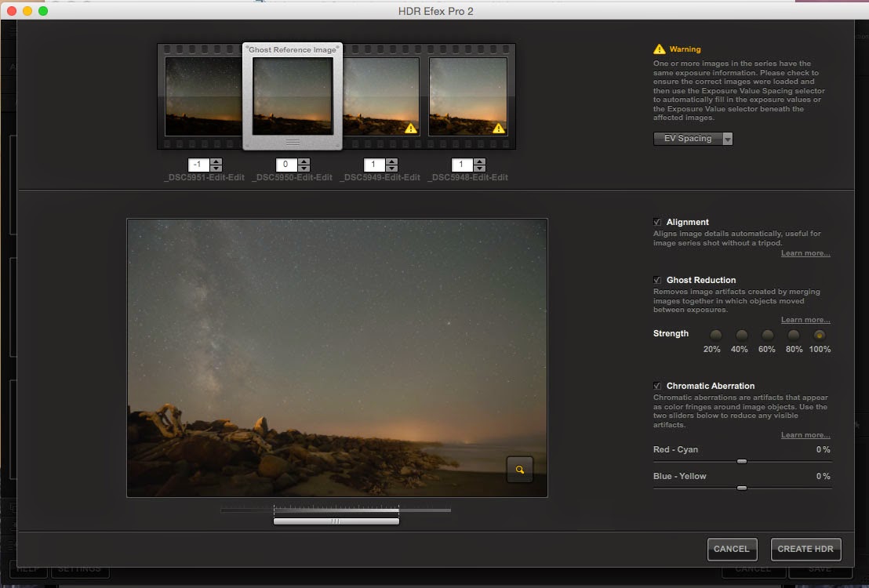The width and height of the screenshot is (869, 588).
Task: Select 100% ghost reduction strength
Action: (x=819, y=335)
